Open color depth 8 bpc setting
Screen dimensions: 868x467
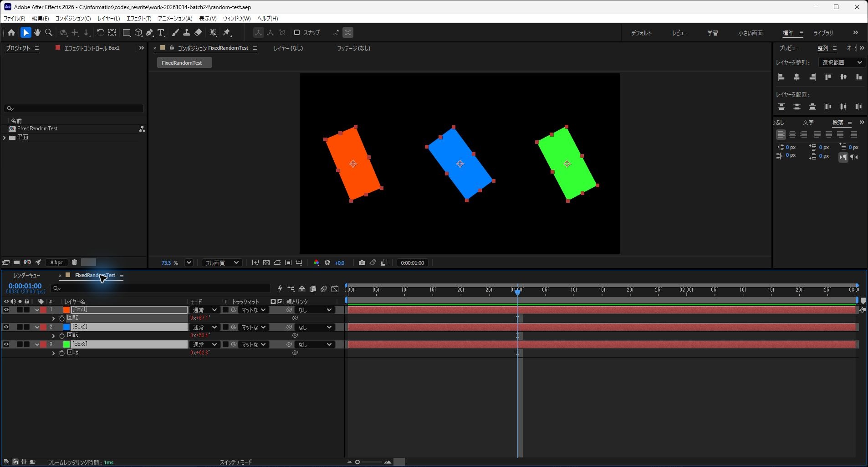56,262
